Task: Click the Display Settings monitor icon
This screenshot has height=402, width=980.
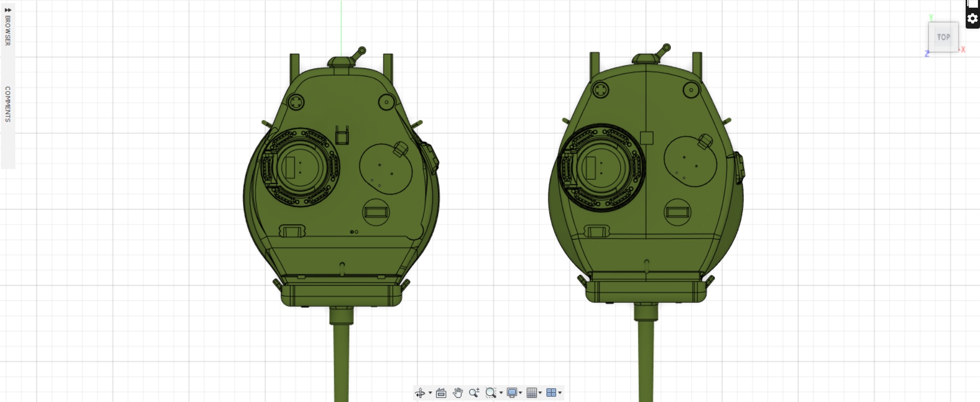Action: click(x=512, y=393)
